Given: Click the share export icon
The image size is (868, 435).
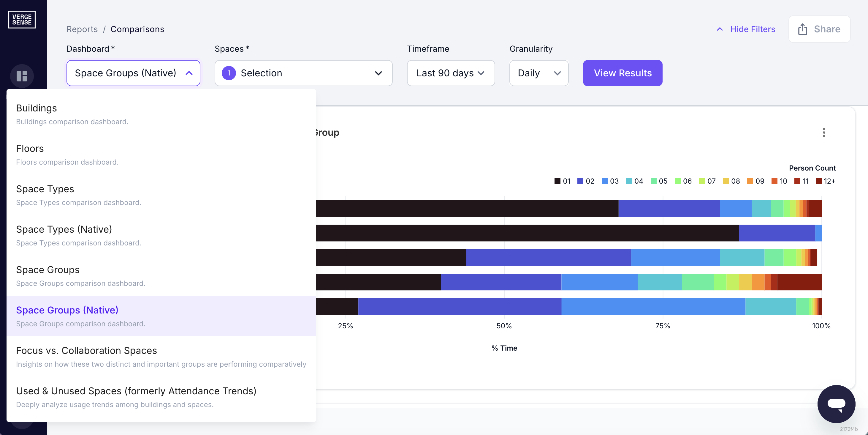Looking at the screenshot, I should (x=803, y=29).
